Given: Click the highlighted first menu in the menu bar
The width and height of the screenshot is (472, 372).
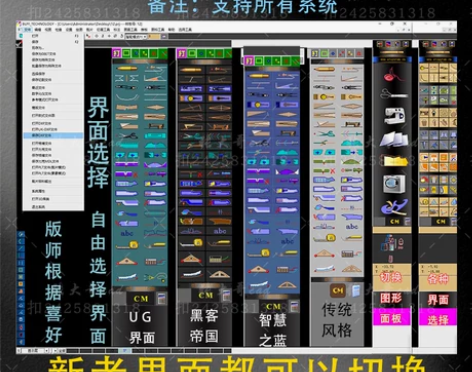Looking at the screenshot, I should (x=27, y=30).
